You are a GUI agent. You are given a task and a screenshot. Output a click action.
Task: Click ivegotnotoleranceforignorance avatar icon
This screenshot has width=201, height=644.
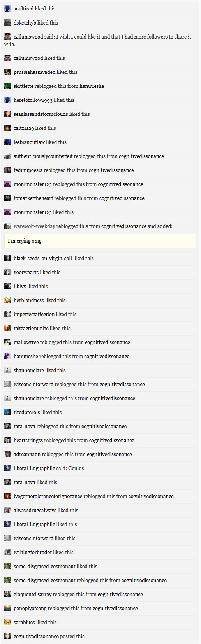click(x=7, y=496)
